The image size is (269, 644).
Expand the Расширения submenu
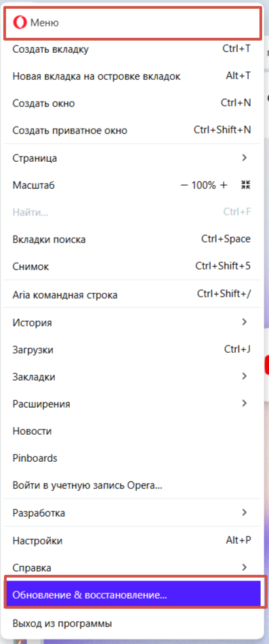[x=132, y=404]
